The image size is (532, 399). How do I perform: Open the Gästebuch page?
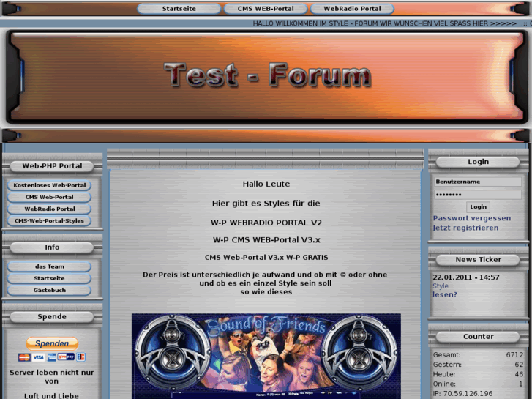click(x=49, y=291)
